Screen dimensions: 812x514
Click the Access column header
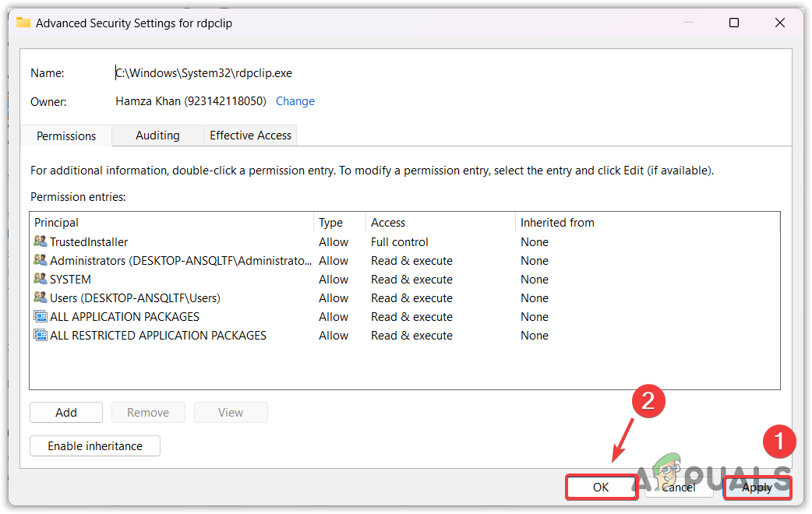tap(388, 222)
